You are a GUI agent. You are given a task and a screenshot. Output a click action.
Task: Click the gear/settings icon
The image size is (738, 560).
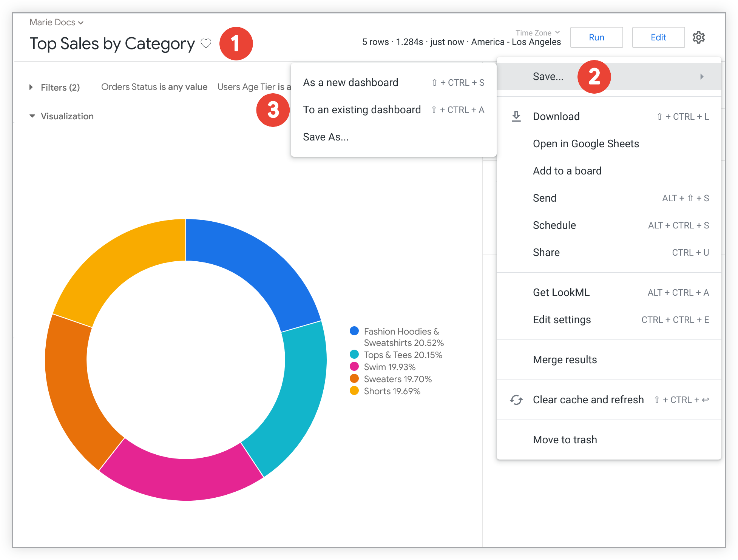[699, 38]
